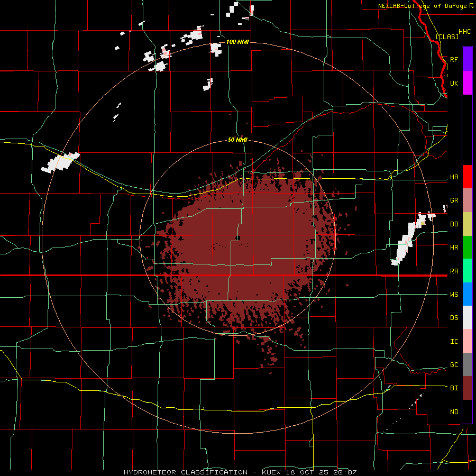476x476 pixels.
Task: Pick the dusty pink GR graupel swatch
Action: (467, 200)
